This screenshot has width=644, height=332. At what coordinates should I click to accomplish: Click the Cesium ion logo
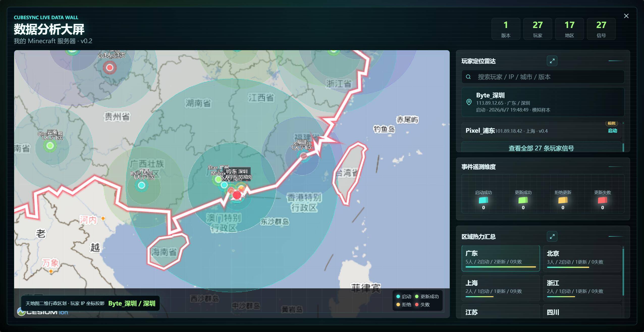point(42,312)
